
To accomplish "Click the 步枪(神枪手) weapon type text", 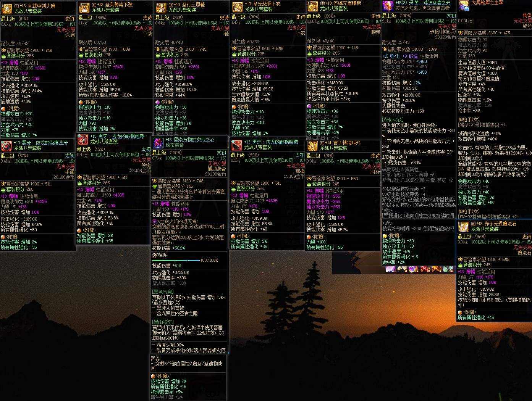I will (x=443, y=32).
